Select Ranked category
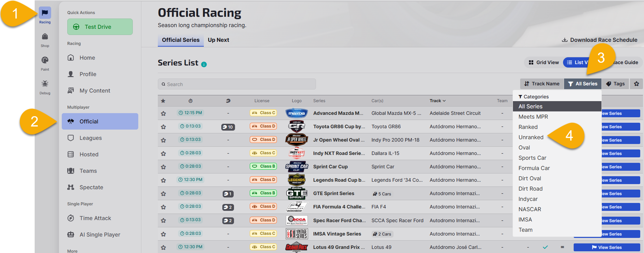Screen dimensions: 644x253 click(x=557, y=127)
